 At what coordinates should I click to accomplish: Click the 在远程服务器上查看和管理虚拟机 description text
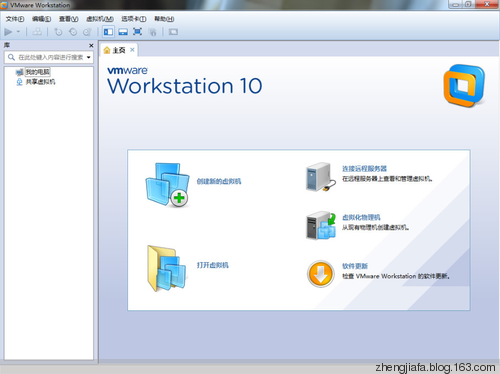[x=387, y=179]
